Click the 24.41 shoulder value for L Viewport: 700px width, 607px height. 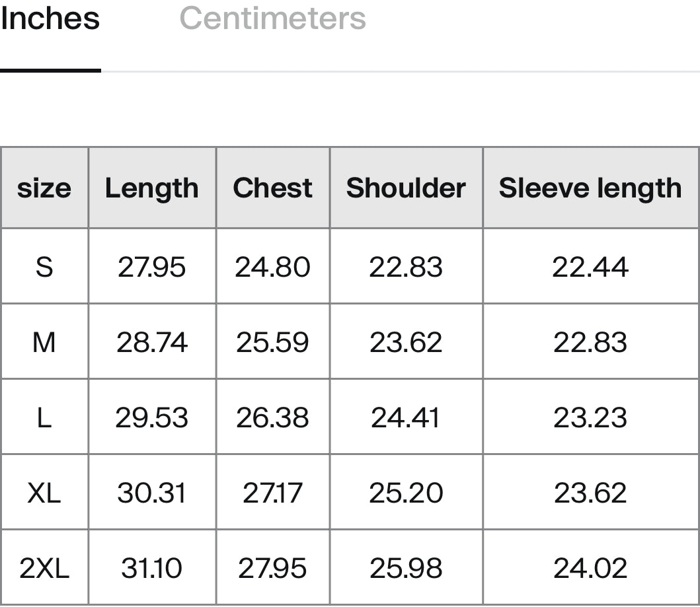click(x=406, y=418)
